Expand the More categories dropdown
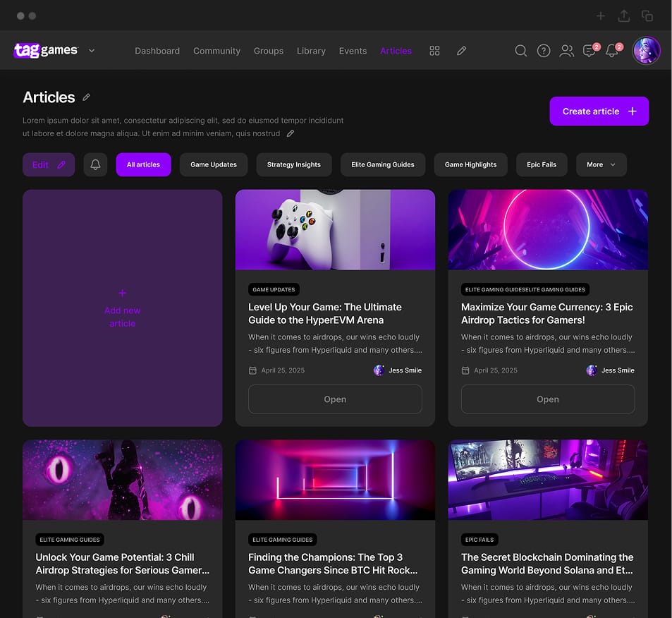672x618 pixels. coord(601,164)
